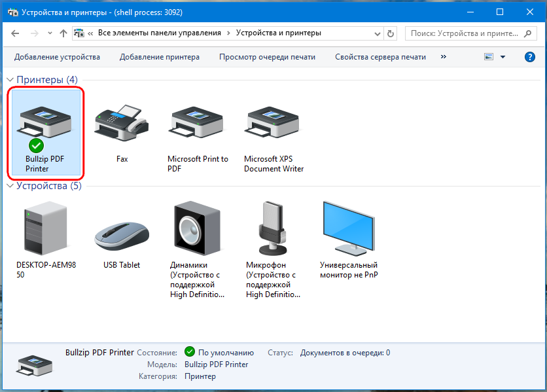Select the Универсальный монитор не PnP icon

point(349,228)
